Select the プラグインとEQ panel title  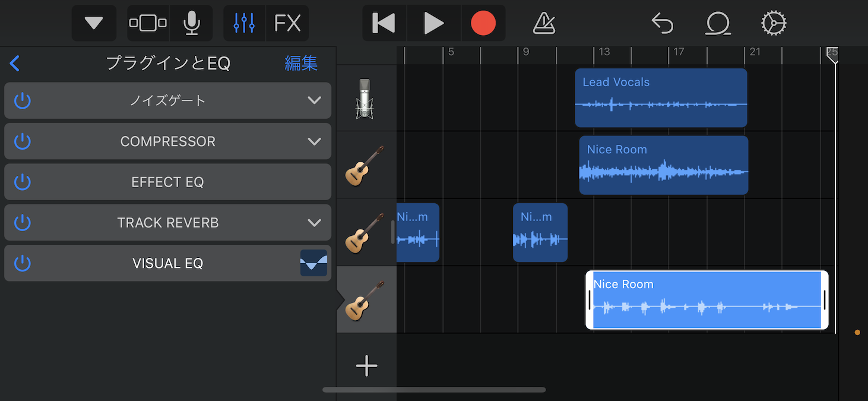pyautogui.click(x=168, y=63)
